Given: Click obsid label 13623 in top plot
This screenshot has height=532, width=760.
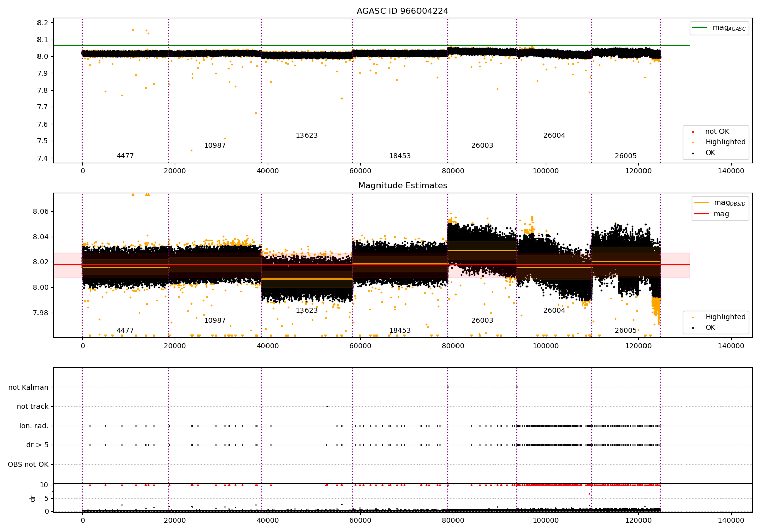Looking at the screenshot, I should [x=307, y=136].
